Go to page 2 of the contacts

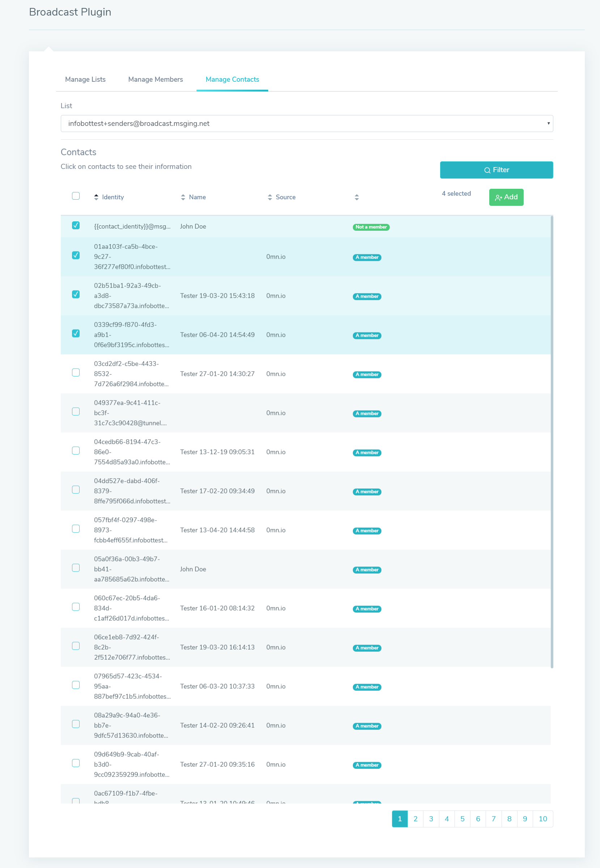coord(415,819)
